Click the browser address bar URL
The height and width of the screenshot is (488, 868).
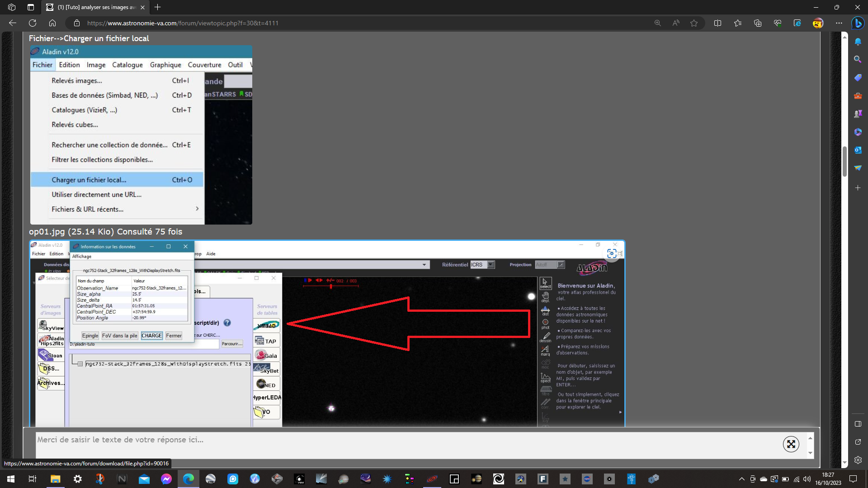click(x=183, y=23)
